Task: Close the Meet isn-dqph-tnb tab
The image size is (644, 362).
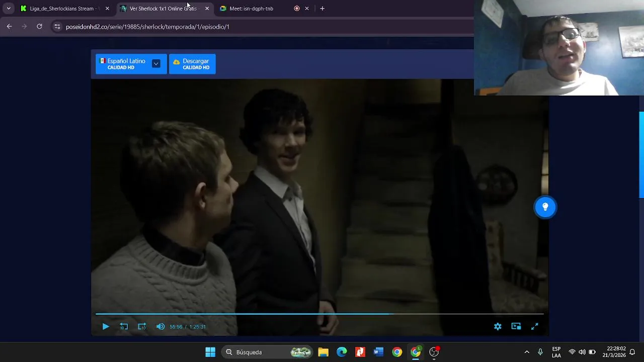Action: (x=307, y=9)
